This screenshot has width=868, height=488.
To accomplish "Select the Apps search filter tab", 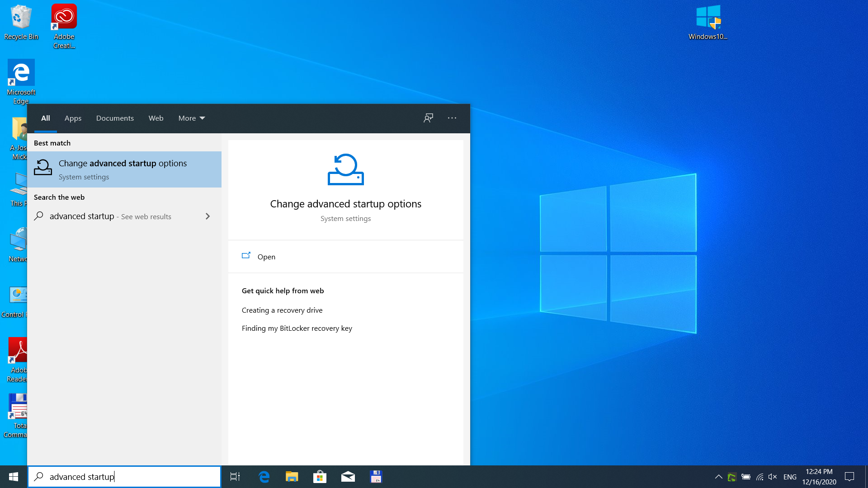I will [72, 118].
